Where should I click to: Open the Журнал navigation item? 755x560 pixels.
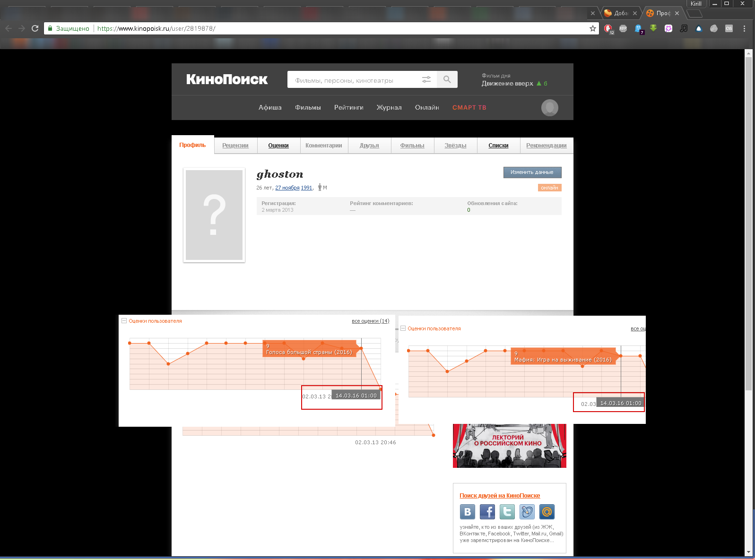(389, 108)
